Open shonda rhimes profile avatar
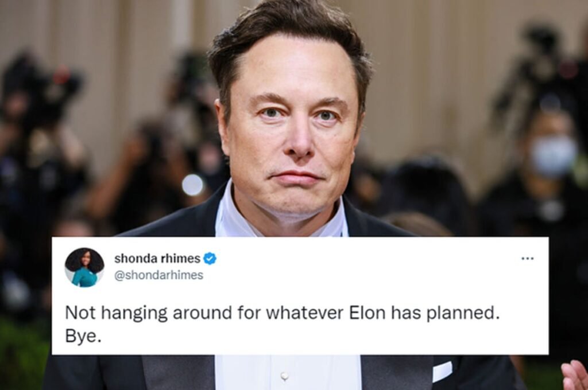 coord(84,267)
